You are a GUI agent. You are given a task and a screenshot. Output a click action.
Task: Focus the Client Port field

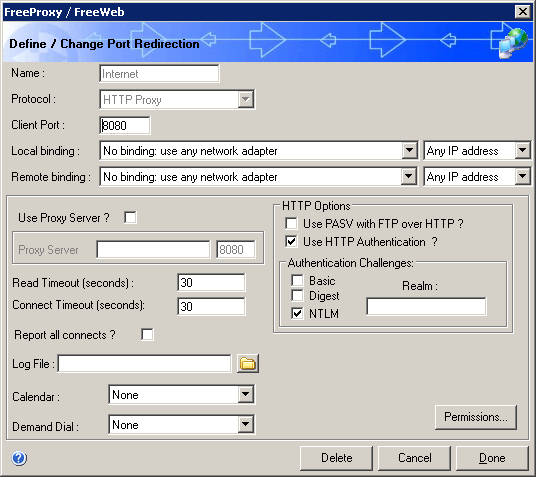tap(125, 125)
